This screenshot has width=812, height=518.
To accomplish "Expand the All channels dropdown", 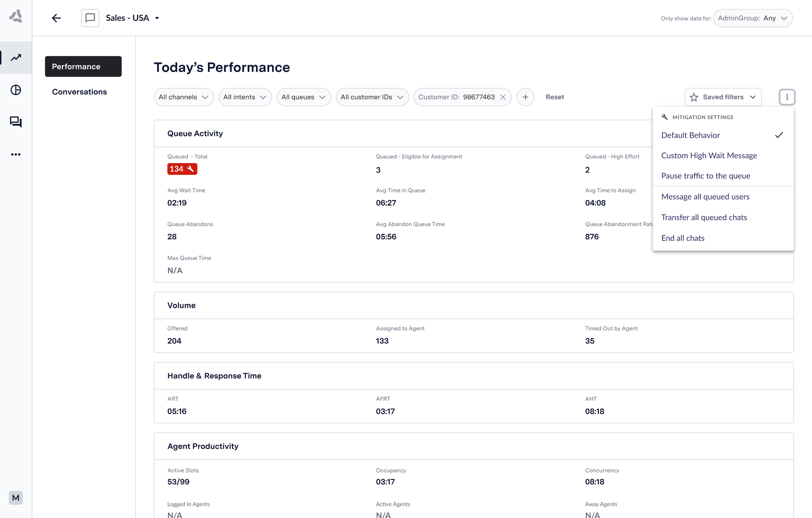I will (x=184, y=97).
